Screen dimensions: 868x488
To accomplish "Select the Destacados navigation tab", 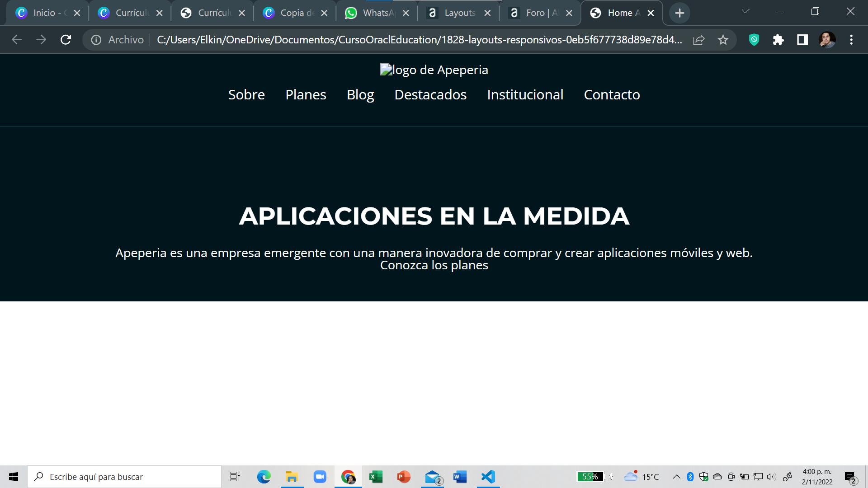I will click(430, 94).
